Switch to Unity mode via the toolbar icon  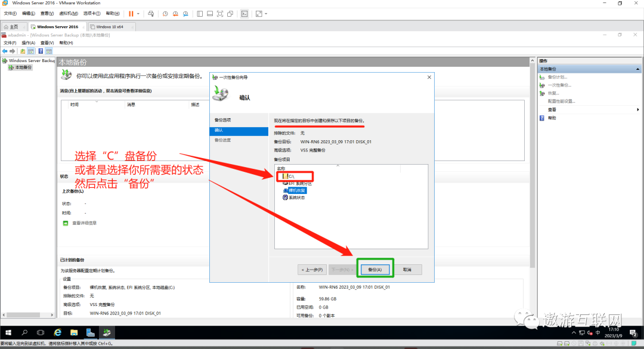coord(230,14)
